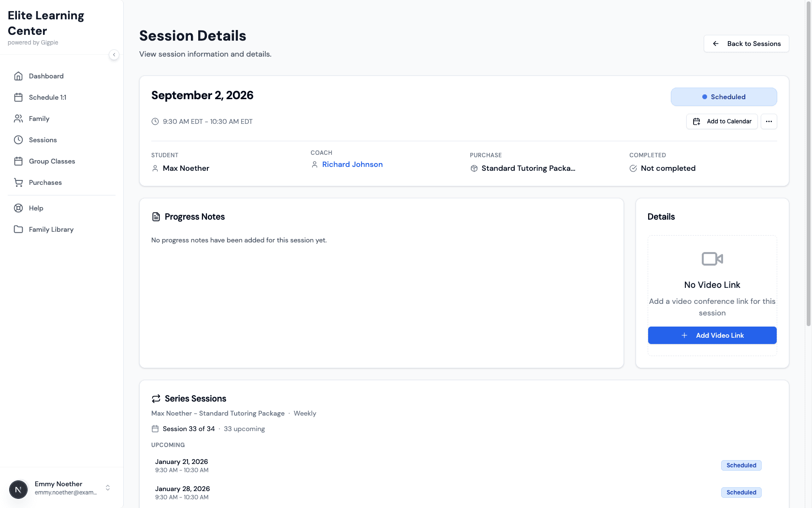Select the Schedule 1:1 calendar icon

click(18, 97)
